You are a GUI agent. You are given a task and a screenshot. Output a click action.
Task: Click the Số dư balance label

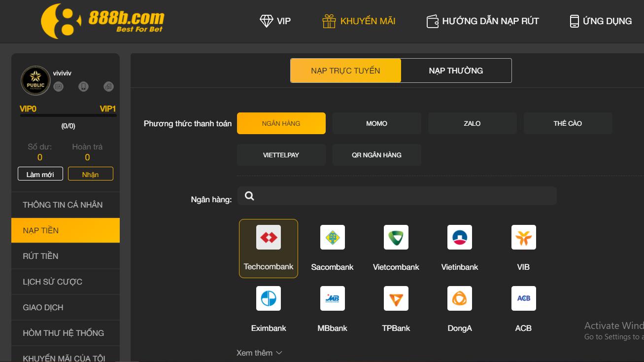tap(40, 146)
